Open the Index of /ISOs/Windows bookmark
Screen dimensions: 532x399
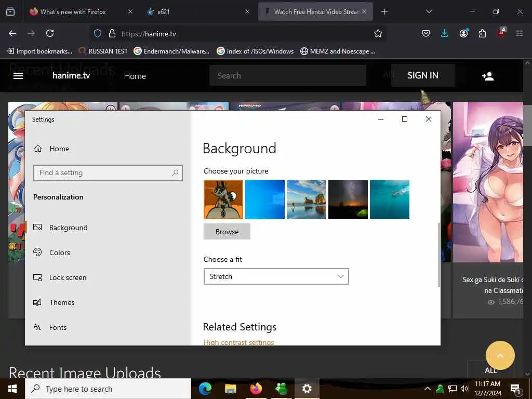tap(255, 51)
